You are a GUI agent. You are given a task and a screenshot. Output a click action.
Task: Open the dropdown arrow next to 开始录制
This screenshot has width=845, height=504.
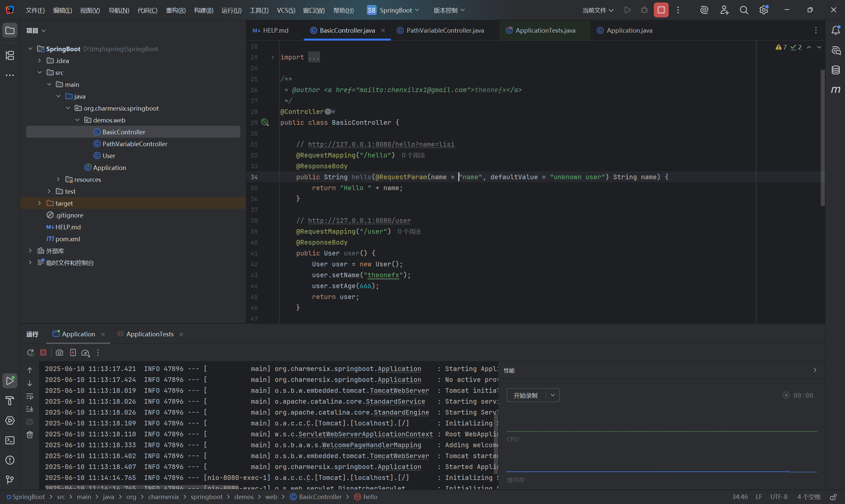[x=552, y=395]
